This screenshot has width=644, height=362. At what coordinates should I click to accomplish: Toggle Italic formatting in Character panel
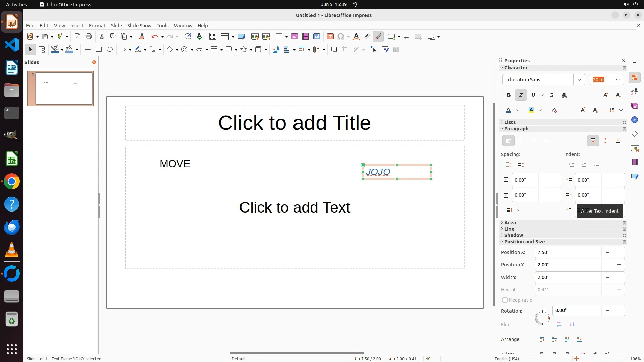[x=521, y=95]
